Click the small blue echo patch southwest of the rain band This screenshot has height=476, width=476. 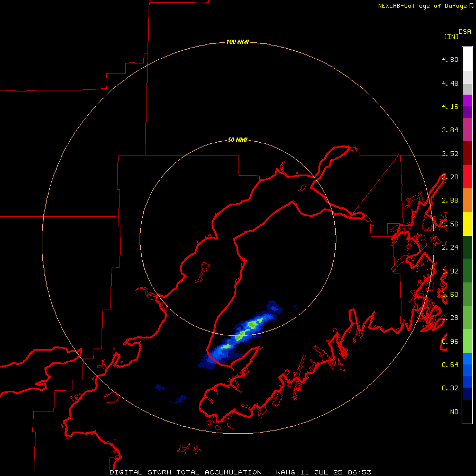click(180, 399)
